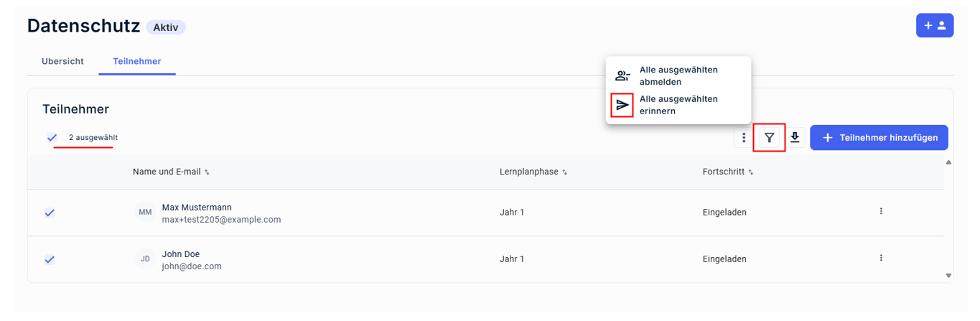This screenshot has width=980, height=321.
Task: Uncheck Max Mustermann's row checkbox
Action: pos(50,213)
